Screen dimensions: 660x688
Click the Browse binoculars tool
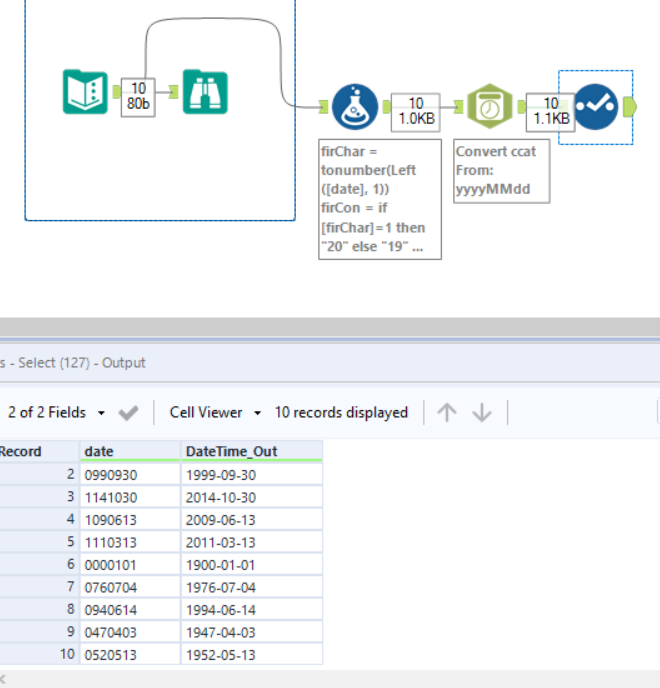click(205, 93)
